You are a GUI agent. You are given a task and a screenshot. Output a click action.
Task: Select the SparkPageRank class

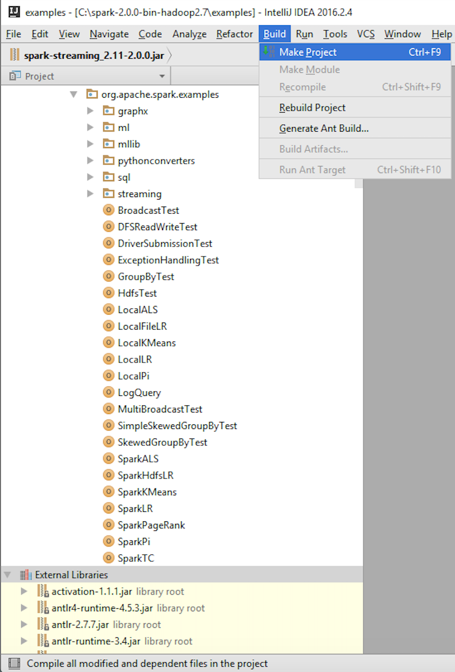[x=151, y=525]
